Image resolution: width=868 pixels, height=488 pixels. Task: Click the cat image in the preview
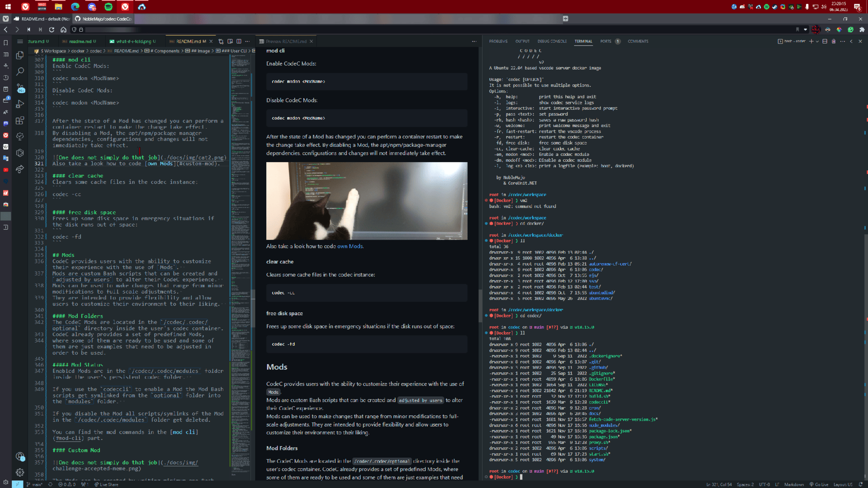[367, 201]
